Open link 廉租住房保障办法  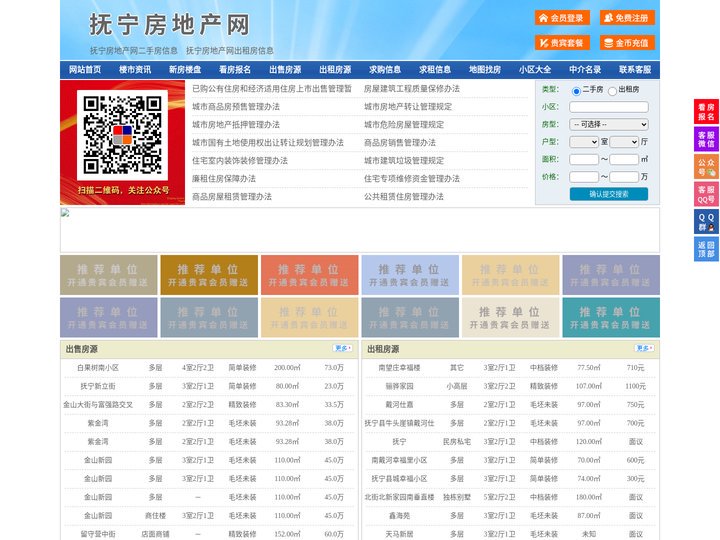(x=224, y=179)
